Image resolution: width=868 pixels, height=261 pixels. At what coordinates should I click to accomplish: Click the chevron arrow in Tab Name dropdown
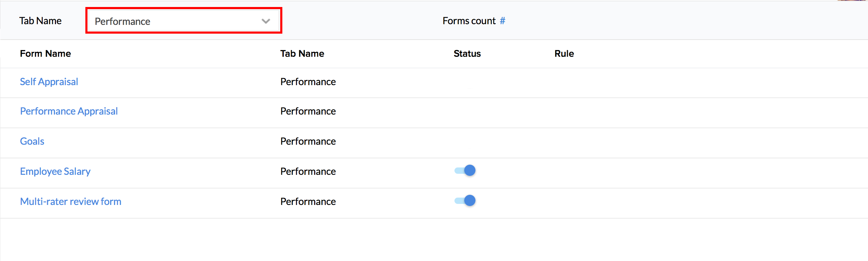266,21
